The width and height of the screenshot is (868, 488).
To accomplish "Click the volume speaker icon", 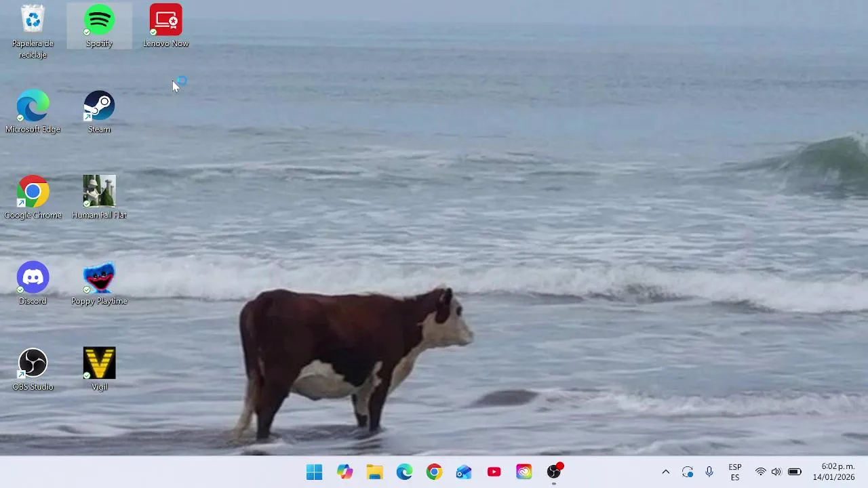I will (776, 472).
